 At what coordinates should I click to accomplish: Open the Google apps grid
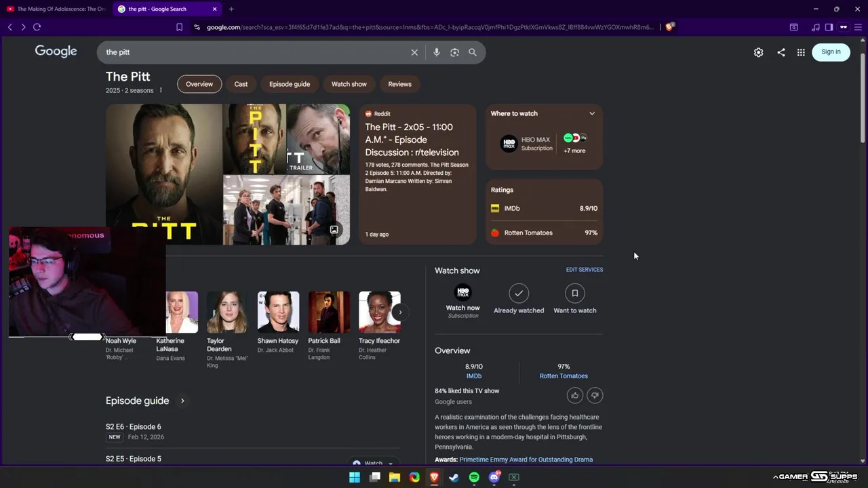coord(801,52)
